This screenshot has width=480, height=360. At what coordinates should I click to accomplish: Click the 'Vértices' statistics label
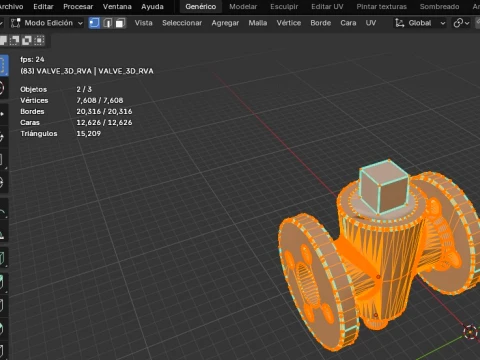pyautogui.click(x=34, y=100)
